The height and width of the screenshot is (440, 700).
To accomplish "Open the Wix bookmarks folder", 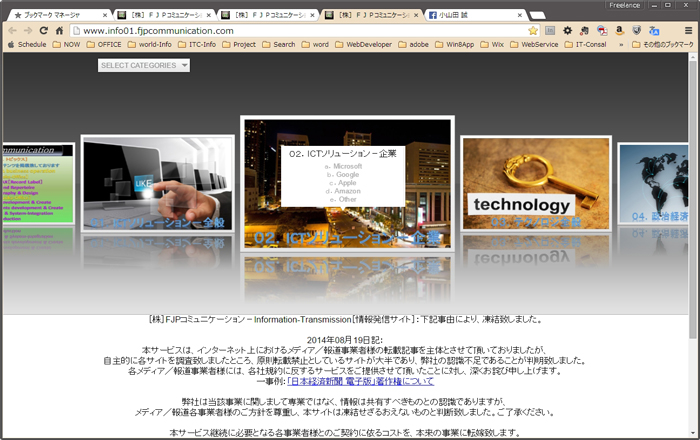I will pyautogui.click(x=492, y=45).
